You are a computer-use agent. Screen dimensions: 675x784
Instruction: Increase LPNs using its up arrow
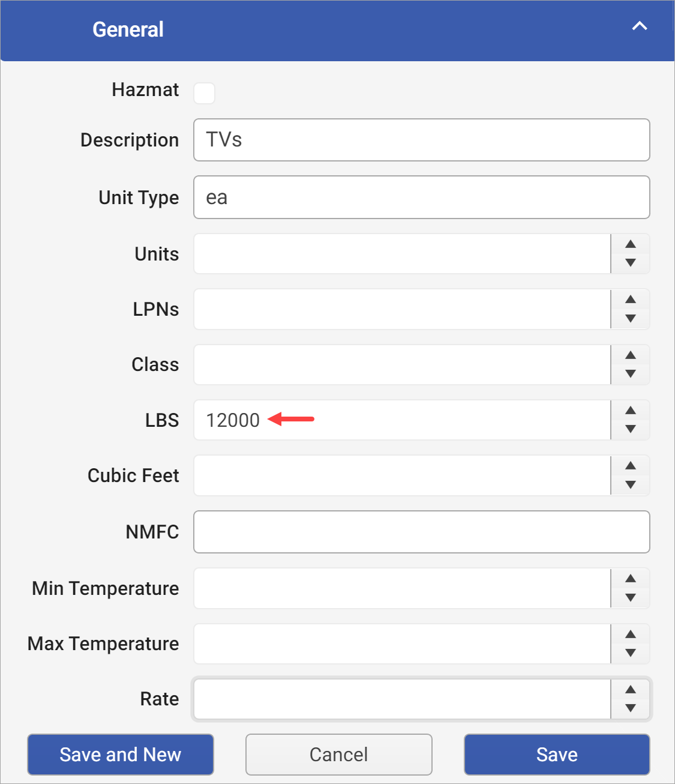[x=630, y=301]
